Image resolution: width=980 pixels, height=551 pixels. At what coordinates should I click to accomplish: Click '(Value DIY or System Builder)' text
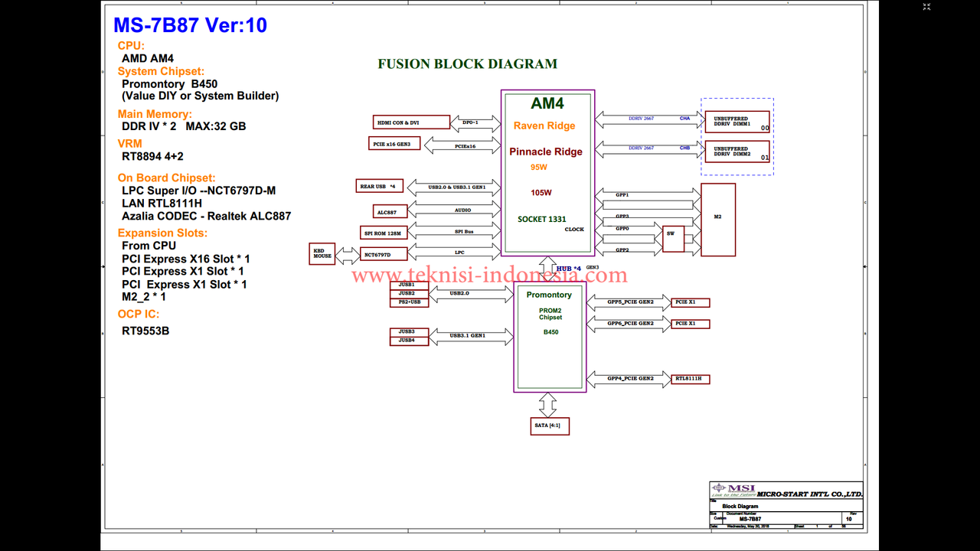click(201, 96)
